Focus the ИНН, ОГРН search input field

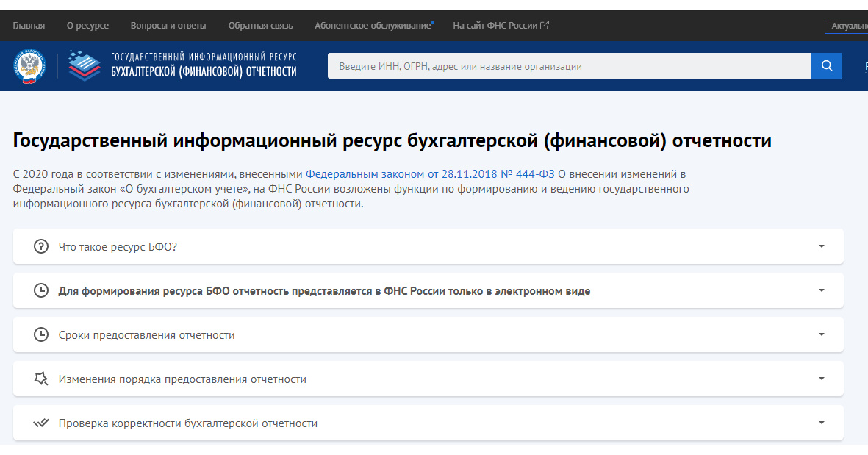[569, 66]
